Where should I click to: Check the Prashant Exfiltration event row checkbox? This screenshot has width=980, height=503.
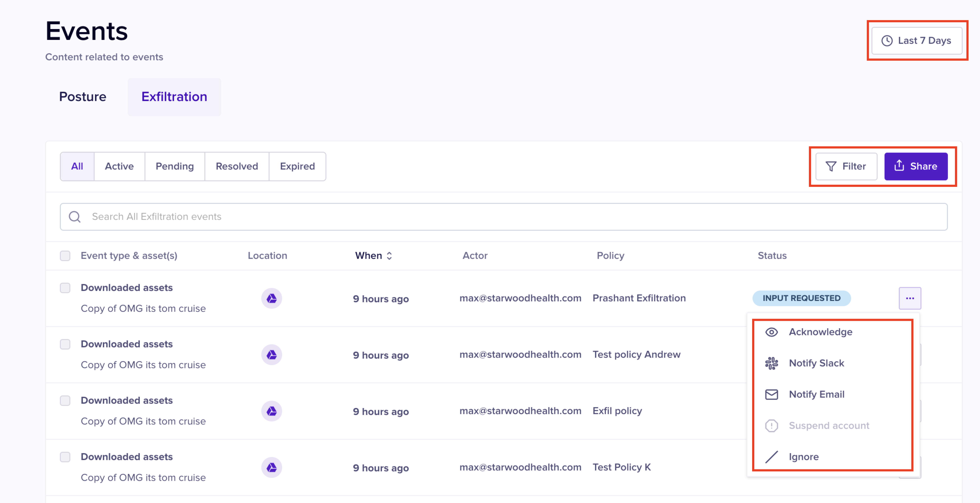[65, 288]
